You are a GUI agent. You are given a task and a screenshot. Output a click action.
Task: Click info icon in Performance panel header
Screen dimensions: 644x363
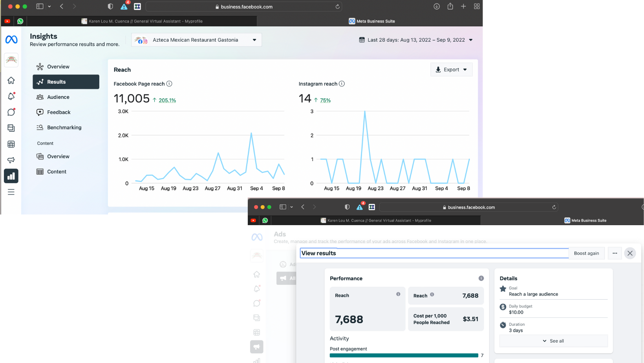[x=481, y=278]
